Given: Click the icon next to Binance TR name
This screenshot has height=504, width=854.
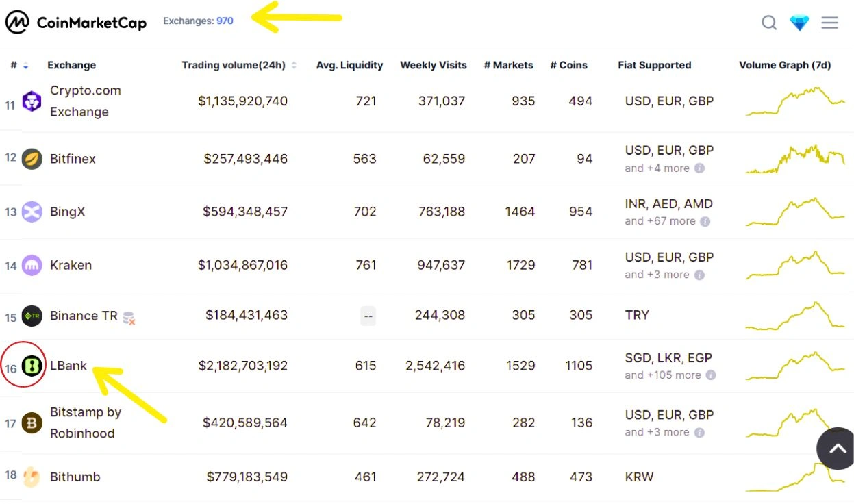Looking at the screenshot, I should coord(129,317).
